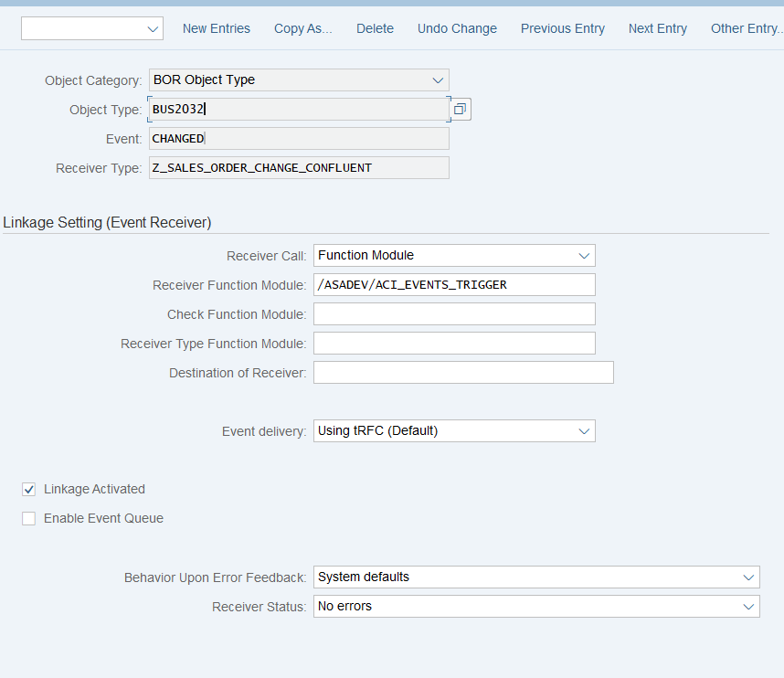This screenshot has width=784, height=678.
Task: Click the Receiver Function Module field
Action: pos(454,284)
